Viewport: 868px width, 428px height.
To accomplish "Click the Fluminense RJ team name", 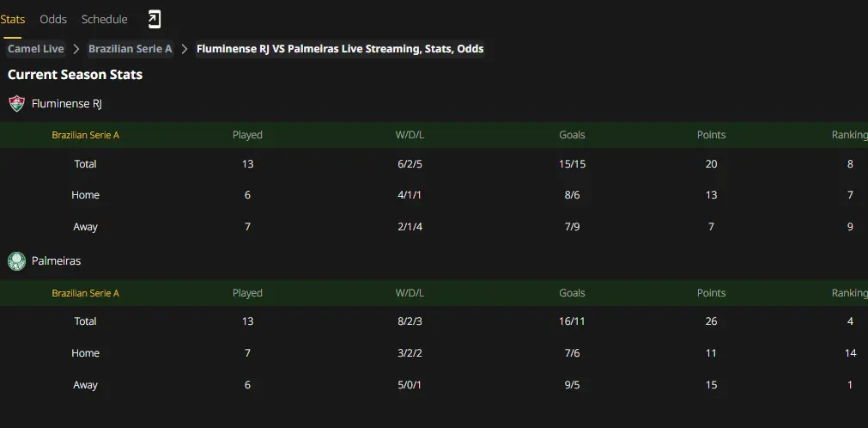I will point(66,104).
